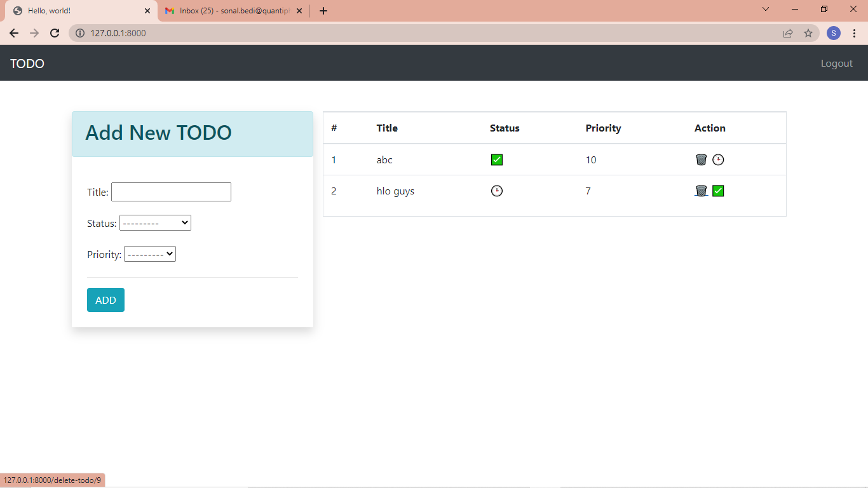Click the 'Title' column header

click(x=387, y=128)
